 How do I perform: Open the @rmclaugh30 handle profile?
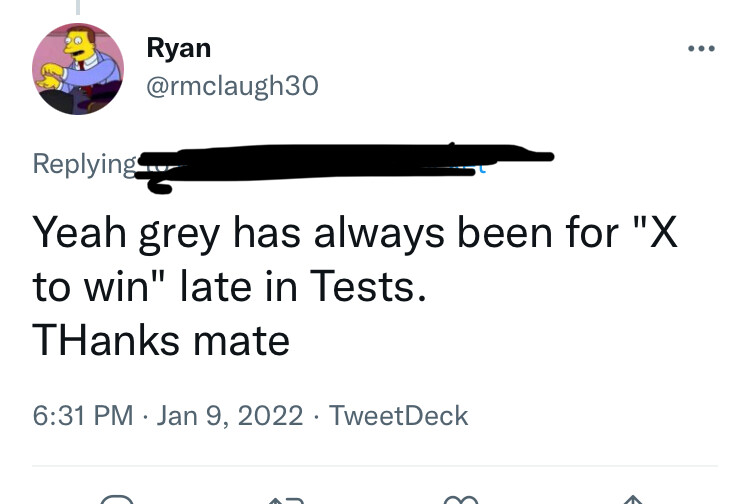(x=232, y=87)
